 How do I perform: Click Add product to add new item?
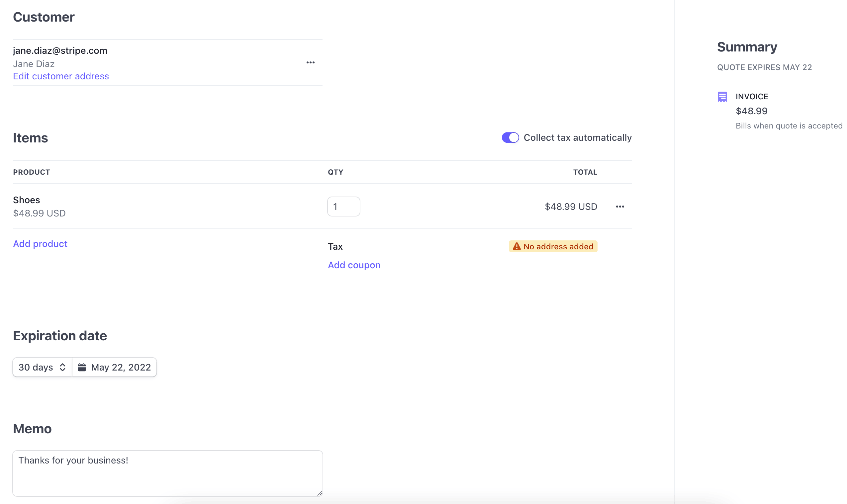40,243
